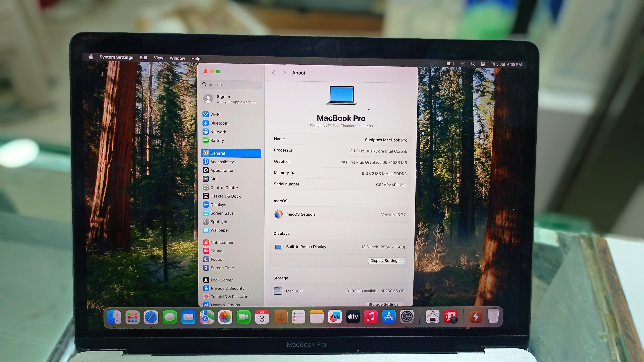Click the Display Settings… button
The height and width of the screenshot is (362, 644).
point(386,261)
